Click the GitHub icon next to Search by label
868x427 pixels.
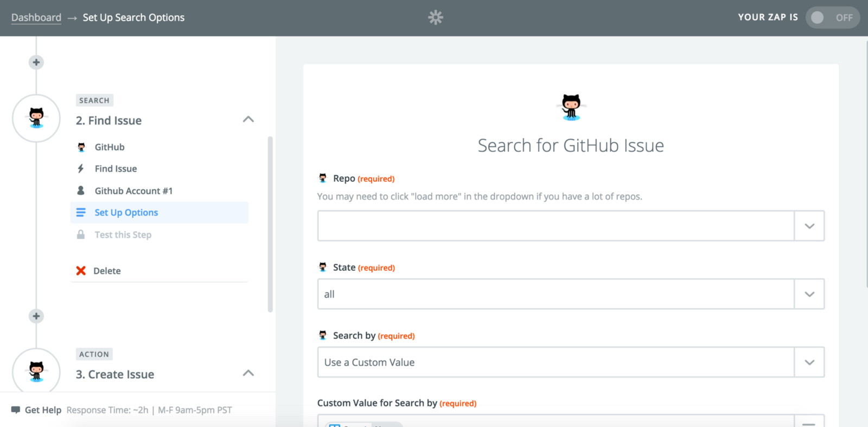coord(323,335)
